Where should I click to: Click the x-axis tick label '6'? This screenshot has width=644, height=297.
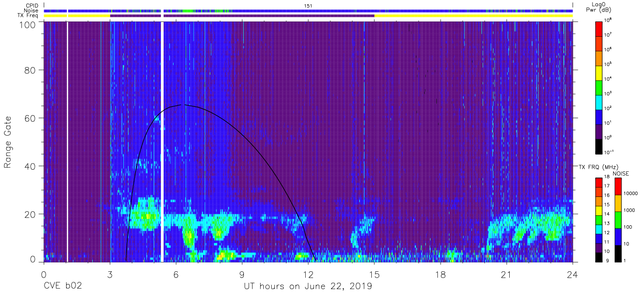click(x=176, y=274)
